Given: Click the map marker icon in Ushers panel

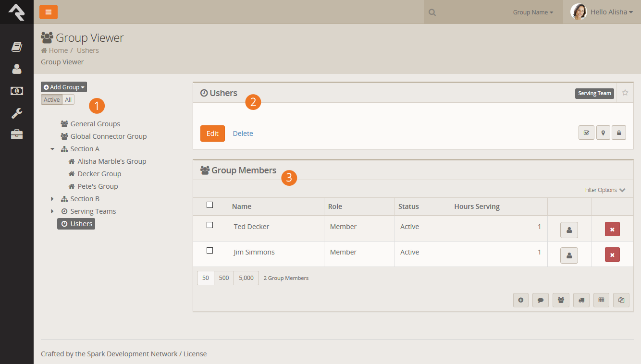Looking at the screenshot, I should [603, 132].
